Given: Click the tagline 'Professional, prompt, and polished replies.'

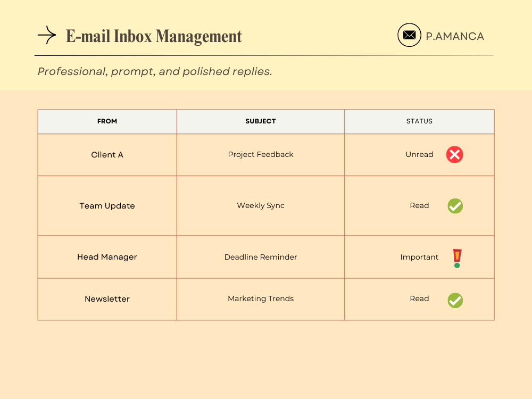Looking at the screenshot, I should click(x=155, y=71).
